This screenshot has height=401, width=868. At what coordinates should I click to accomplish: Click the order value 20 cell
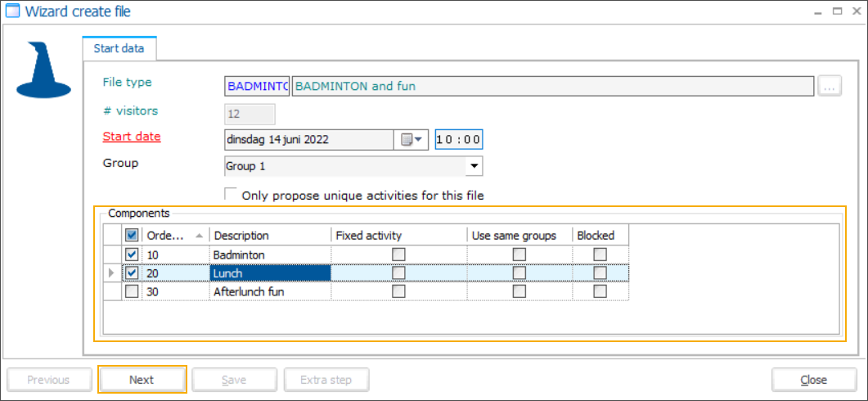(x=176, y=273)
